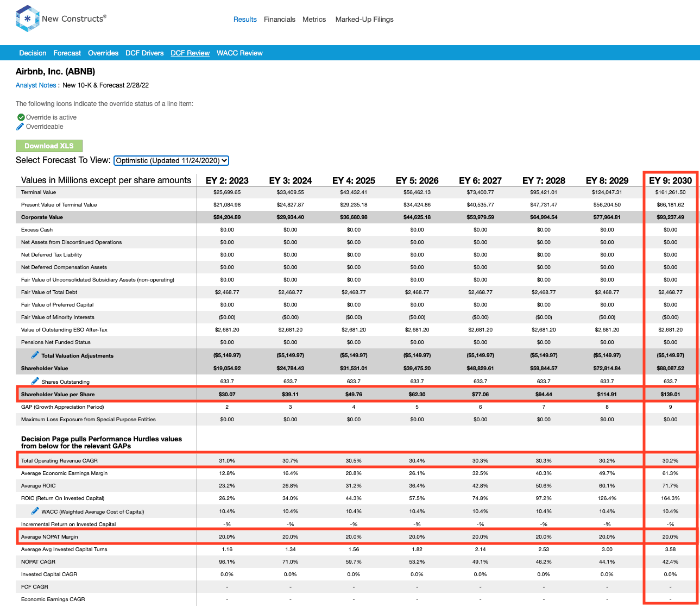Click Total Operating Revenue CAGR label
The height and width of the screenshot is (606, 700).
(60, 461)
